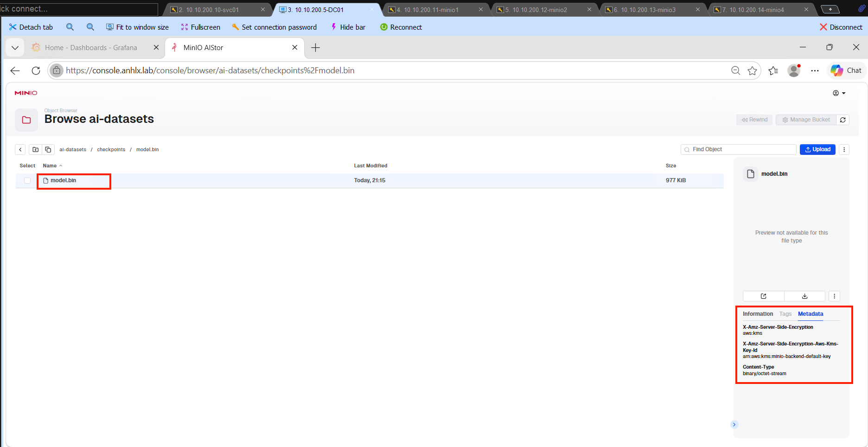The height and width of the screenshot is (447, 868).
Task: Click the MinIO logo
Action: coord(26,93)
